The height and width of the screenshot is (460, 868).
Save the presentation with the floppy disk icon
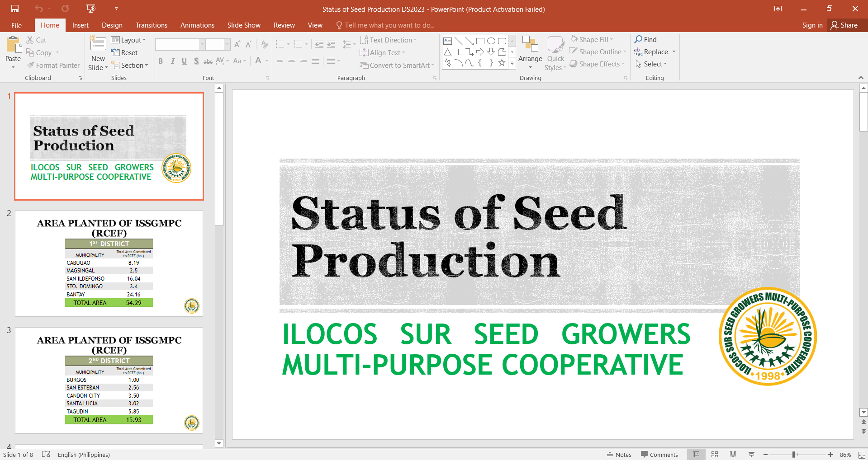15,9
